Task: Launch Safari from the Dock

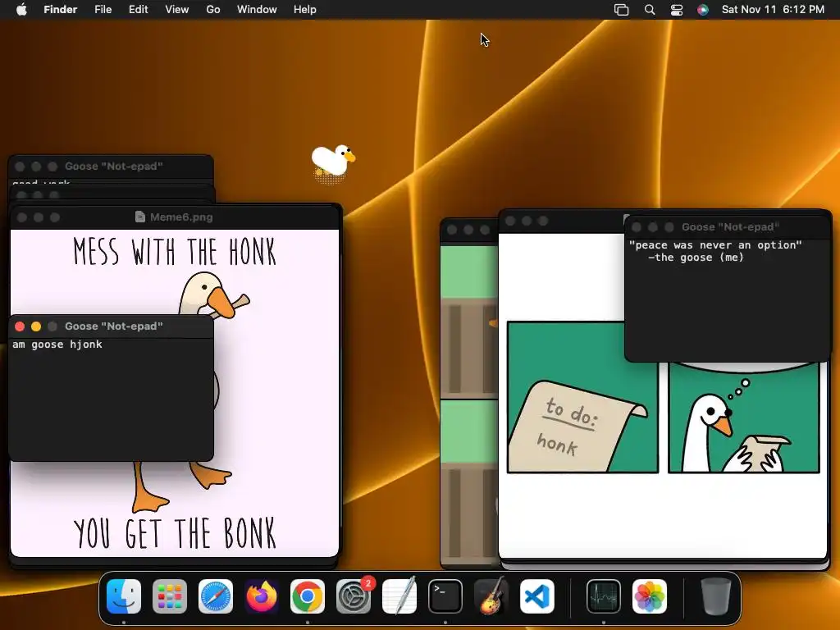Action: [216, 596]
